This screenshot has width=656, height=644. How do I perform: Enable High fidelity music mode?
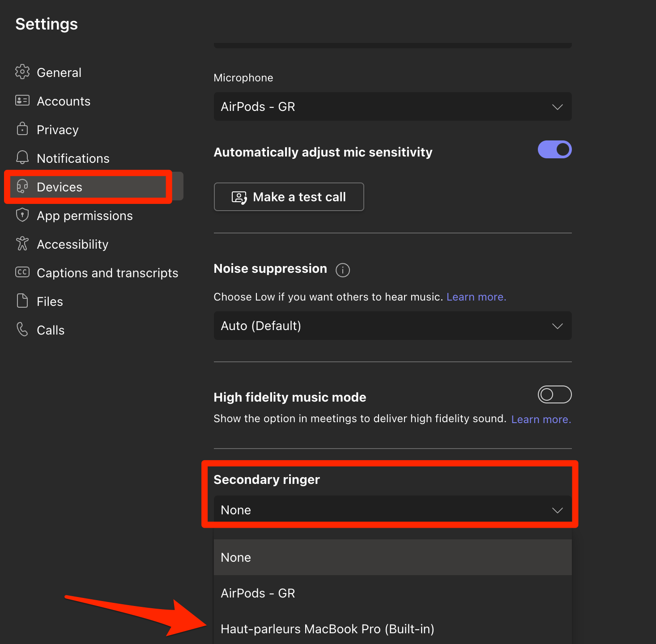pyautogui.click(x=554, y=394)
